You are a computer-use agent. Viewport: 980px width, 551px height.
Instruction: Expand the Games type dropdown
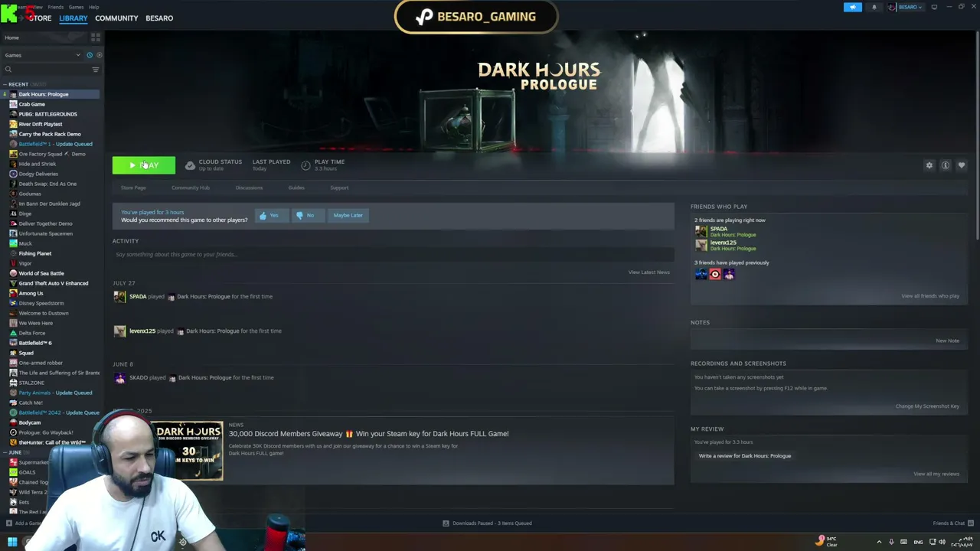tap(41, 55)
